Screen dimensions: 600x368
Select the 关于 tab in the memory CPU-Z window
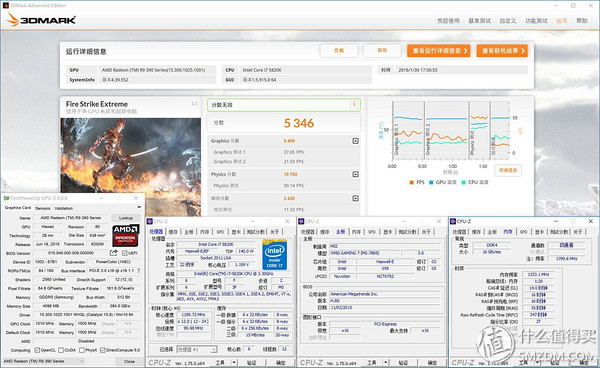click(x=578, y=232)
